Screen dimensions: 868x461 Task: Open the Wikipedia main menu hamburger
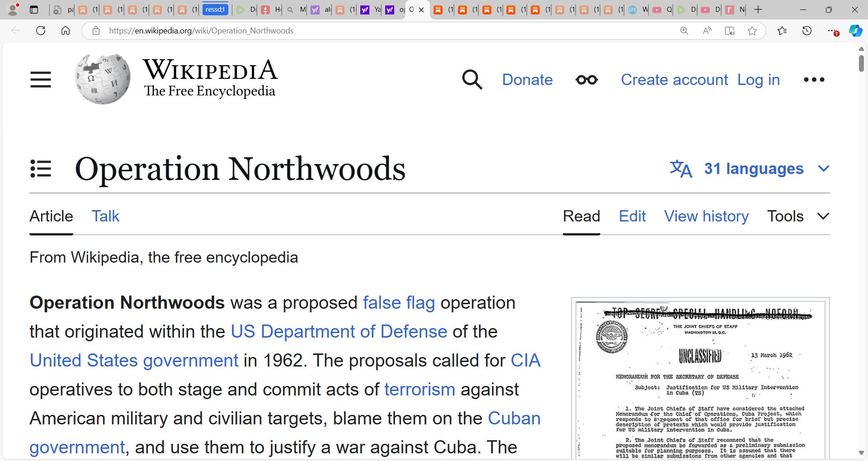tap(41, 80)
